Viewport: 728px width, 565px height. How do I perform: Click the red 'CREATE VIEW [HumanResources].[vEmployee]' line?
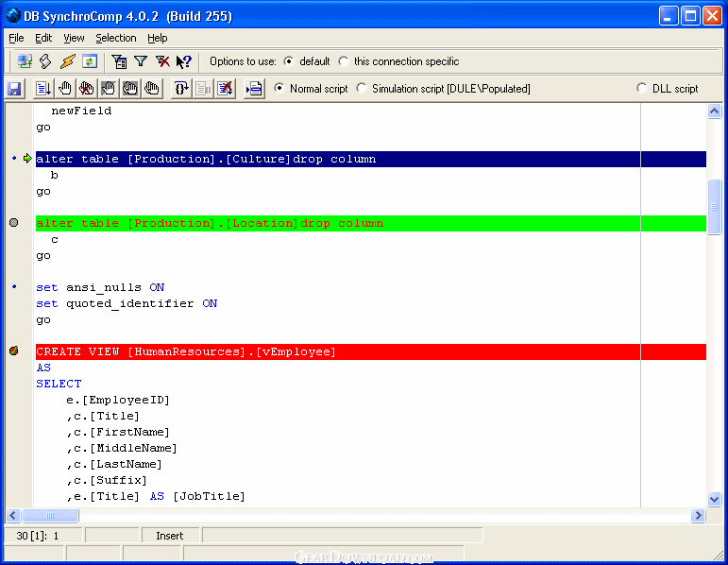pos(371,351)
